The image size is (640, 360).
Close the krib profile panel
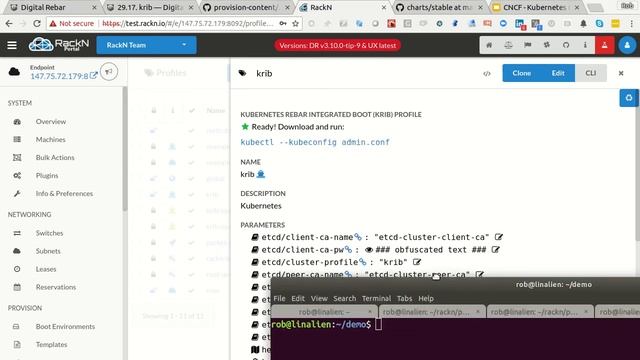pos(621,73)
